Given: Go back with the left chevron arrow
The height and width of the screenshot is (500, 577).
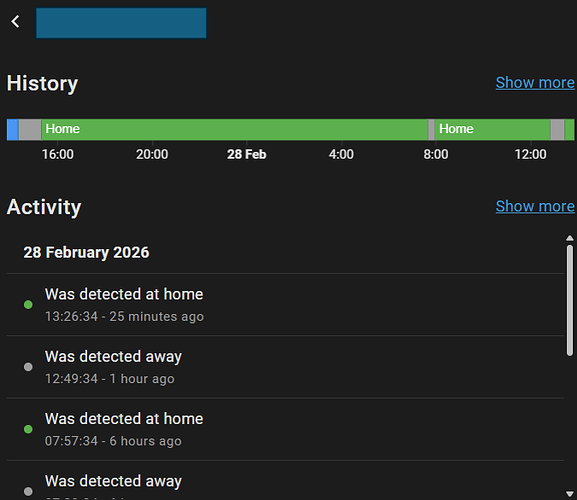Looking at the screenshot, I should (15, 21).
